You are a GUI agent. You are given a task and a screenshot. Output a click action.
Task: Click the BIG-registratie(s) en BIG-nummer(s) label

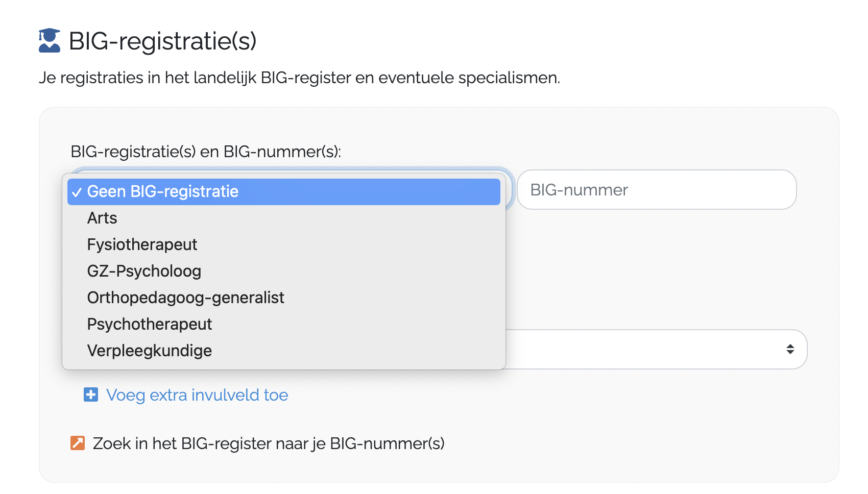pyautogui.click(x=206, y=152)
